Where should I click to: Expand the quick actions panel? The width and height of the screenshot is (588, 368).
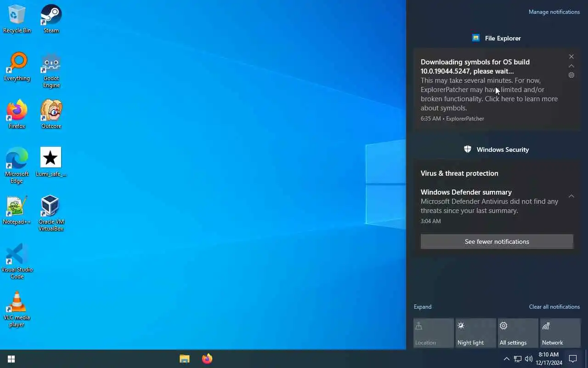[x=423, y=307]
